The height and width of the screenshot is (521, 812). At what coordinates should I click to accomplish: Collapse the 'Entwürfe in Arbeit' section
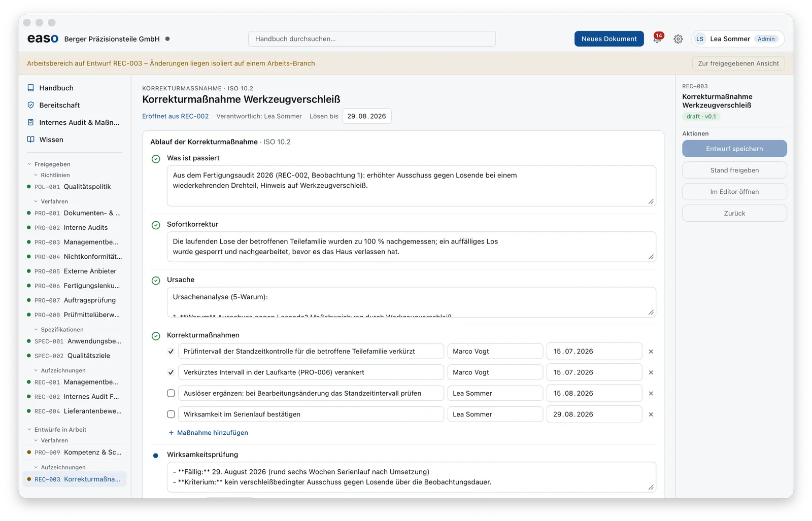tap(29, 430)
